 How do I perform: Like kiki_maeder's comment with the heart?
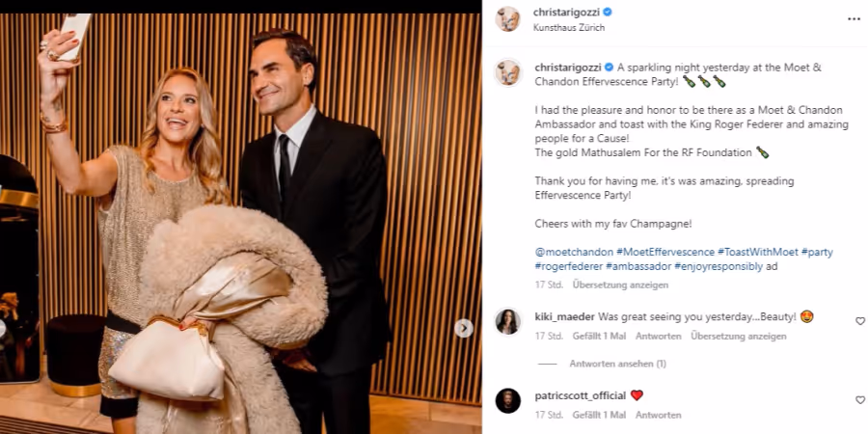pos(859,321)
